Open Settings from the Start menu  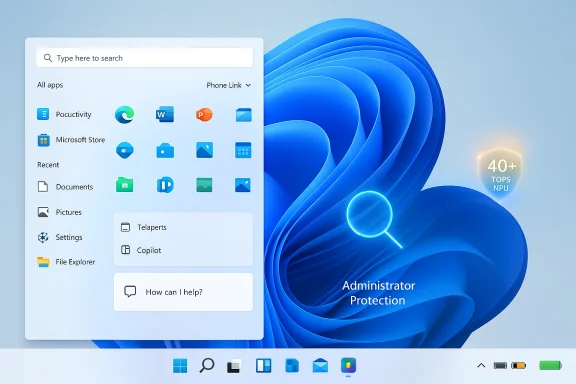click(60, 237)
